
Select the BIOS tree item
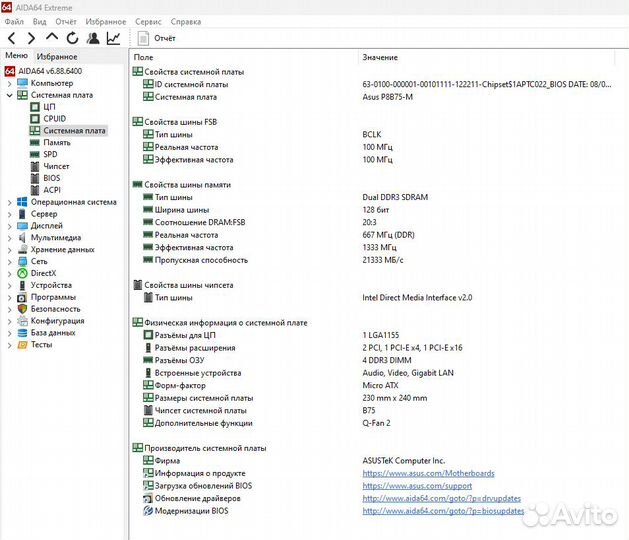51,178
